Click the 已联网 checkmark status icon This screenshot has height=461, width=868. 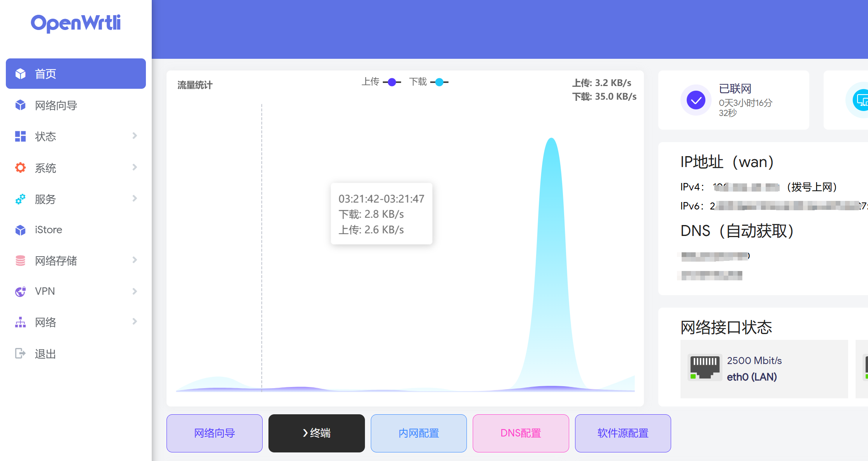click(x=696, y=100)
